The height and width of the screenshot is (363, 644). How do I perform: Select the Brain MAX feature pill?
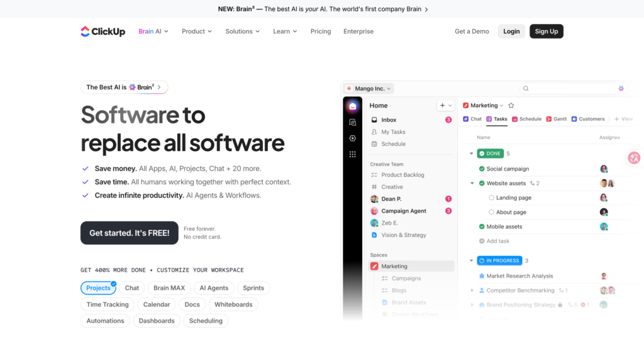[169, 288]
